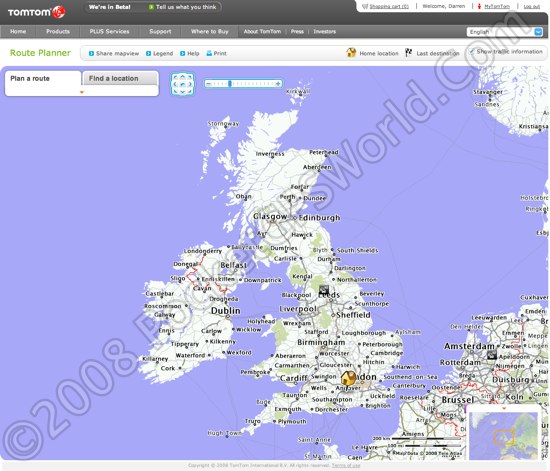550x471 pixels.
Task: Click the Terms of use link
Action: tap(346, 465)
